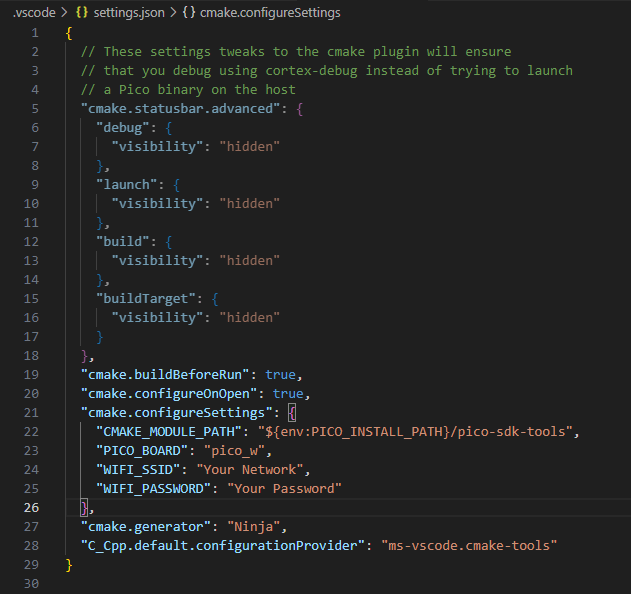Click line number 30 in the gutter
The height and width of the screenshot is (594, 631).
click(31, 584)
